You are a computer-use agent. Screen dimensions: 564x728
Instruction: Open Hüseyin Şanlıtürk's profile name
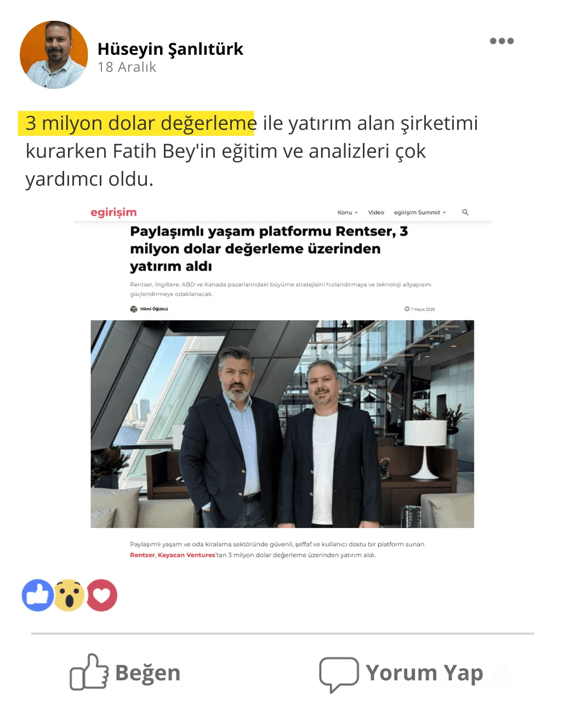point(170,49)
